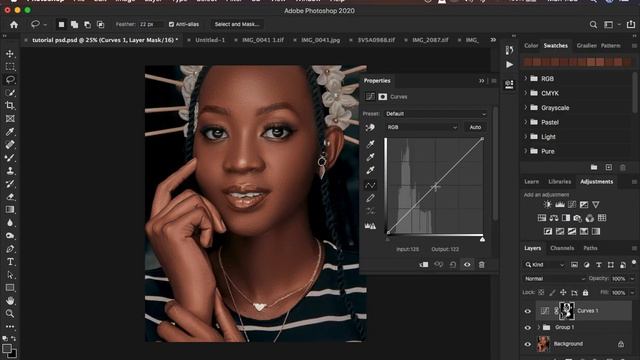Select the Zoom tool

[x=10, y=313]
